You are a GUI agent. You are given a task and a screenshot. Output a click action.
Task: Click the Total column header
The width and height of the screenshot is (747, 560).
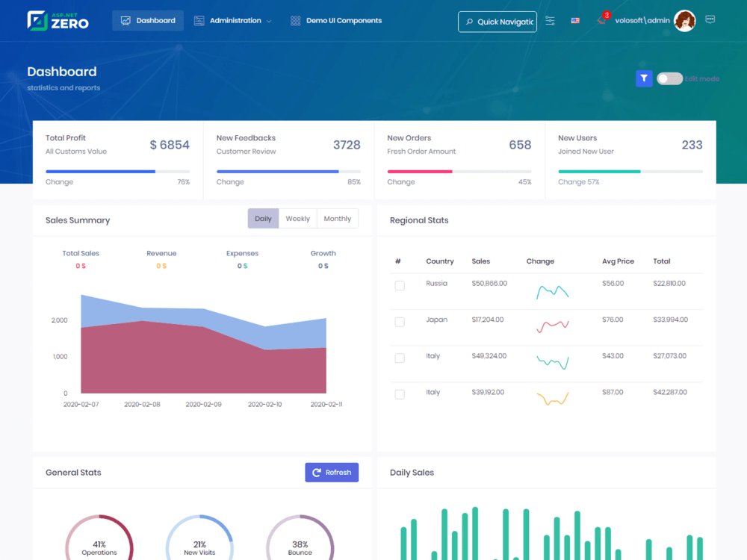(661, 261)
